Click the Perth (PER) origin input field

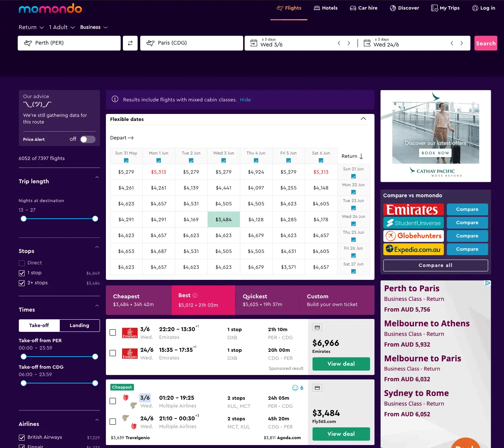[x=69, y=43]
